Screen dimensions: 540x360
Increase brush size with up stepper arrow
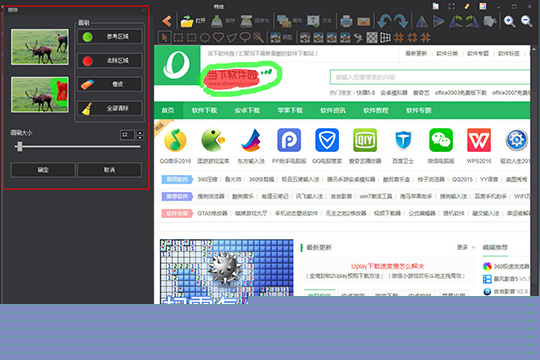[140, 132]
